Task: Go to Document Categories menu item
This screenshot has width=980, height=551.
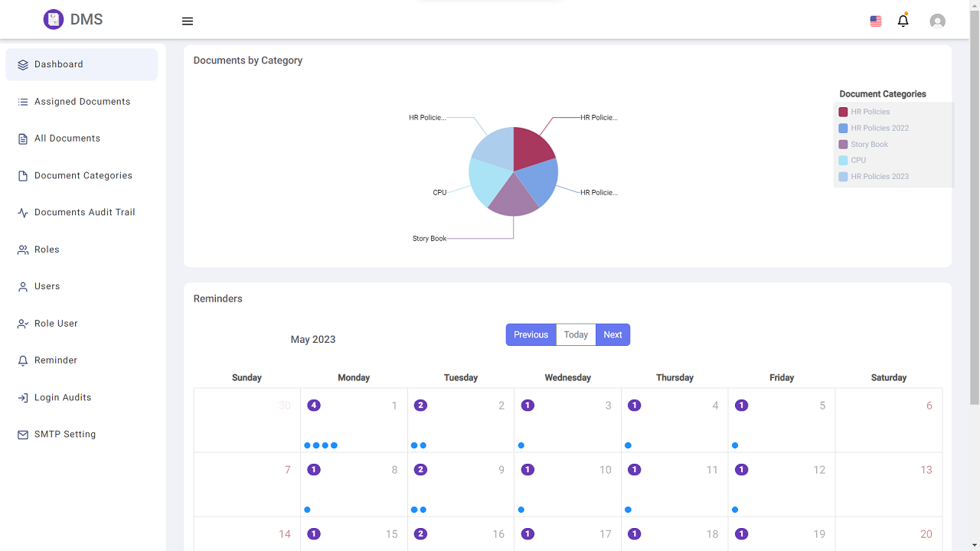Action: click(x=83, y=176)
